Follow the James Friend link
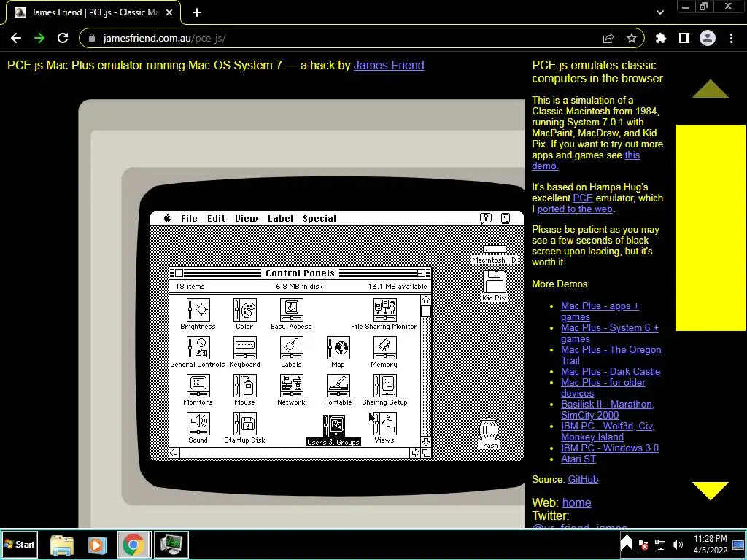This screenshot has width=747, height=560. (x=389, y=65)
